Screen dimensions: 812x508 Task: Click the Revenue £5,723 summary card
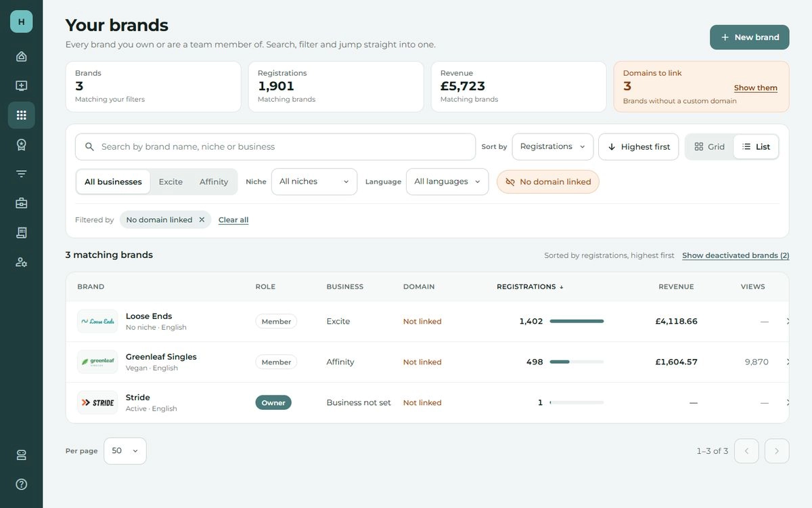coord(519,87)
